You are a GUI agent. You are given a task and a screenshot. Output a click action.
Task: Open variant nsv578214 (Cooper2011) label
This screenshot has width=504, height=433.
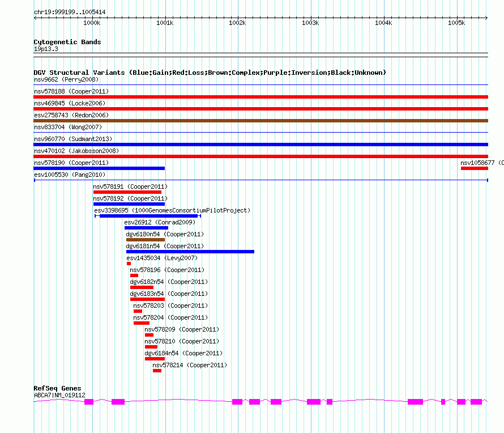click(x=190, y=365)
